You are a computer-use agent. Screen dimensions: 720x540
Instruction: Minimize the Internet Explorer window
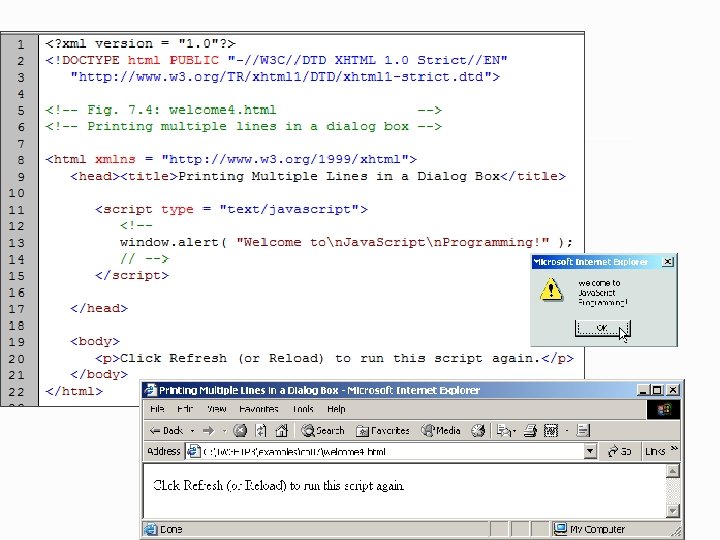643,390
